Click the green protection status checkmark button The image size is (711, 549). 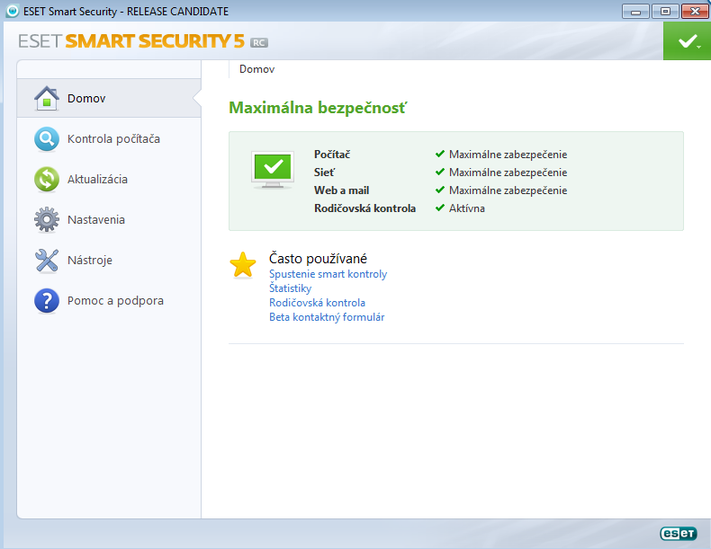[x=687, y=41]
